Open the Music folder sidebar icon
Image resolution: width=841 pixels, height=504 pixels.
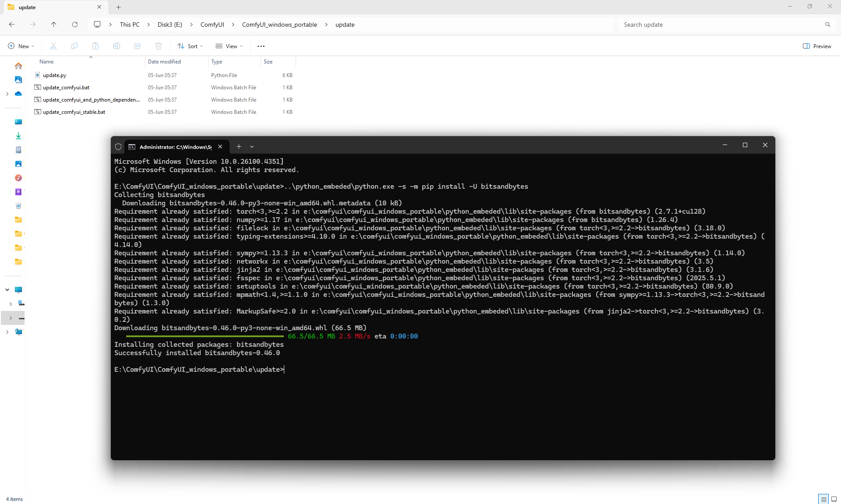(x=18, y=178)
